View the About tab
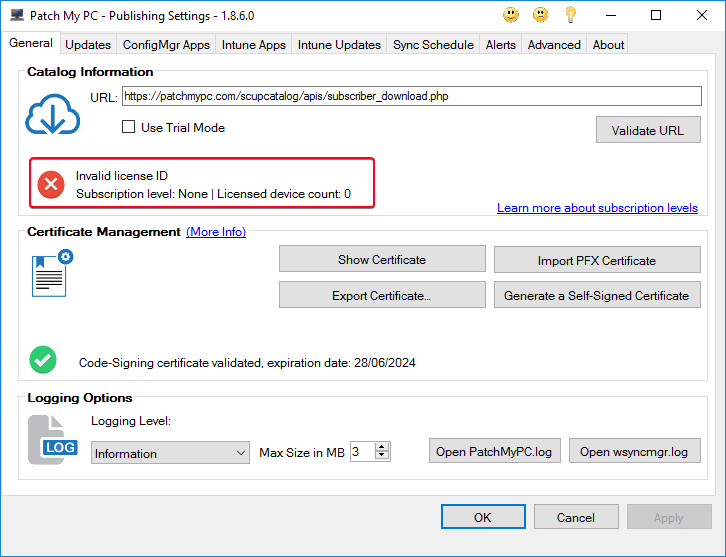The height and width of the screenshot is (557, 726). [608, 44]
